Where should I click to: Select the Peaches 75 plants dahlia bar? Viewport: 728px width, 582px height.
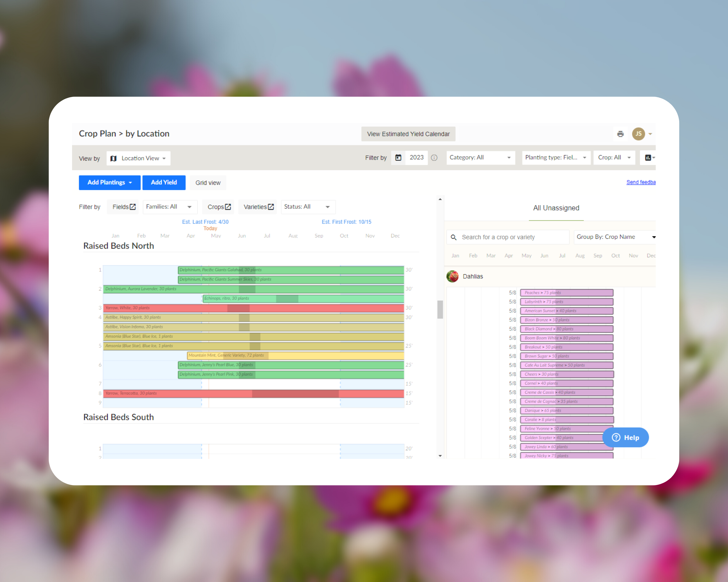pos(566,293)
